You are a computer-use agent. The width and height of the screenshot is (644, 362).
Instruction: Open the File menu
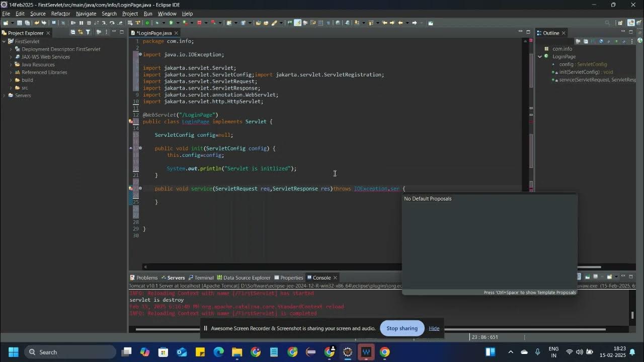tap(6, 14)
